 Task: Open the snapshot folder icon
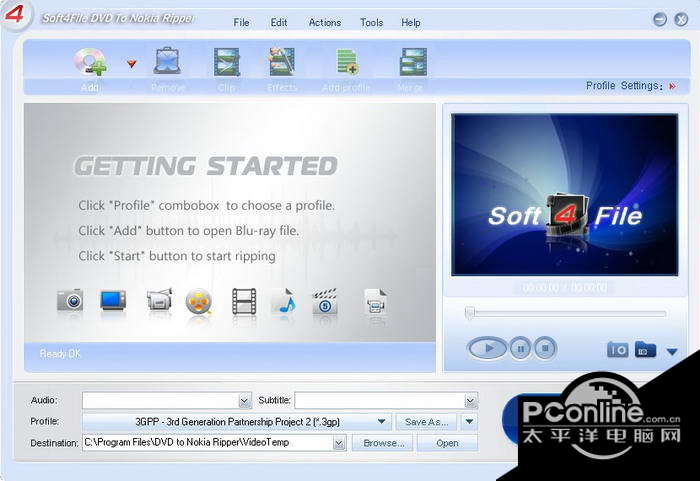point(645,349)
